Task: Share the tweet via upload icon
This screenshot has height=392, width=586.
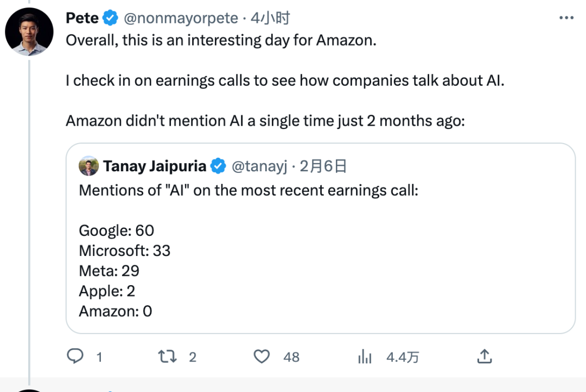Action: pos(484,356)
